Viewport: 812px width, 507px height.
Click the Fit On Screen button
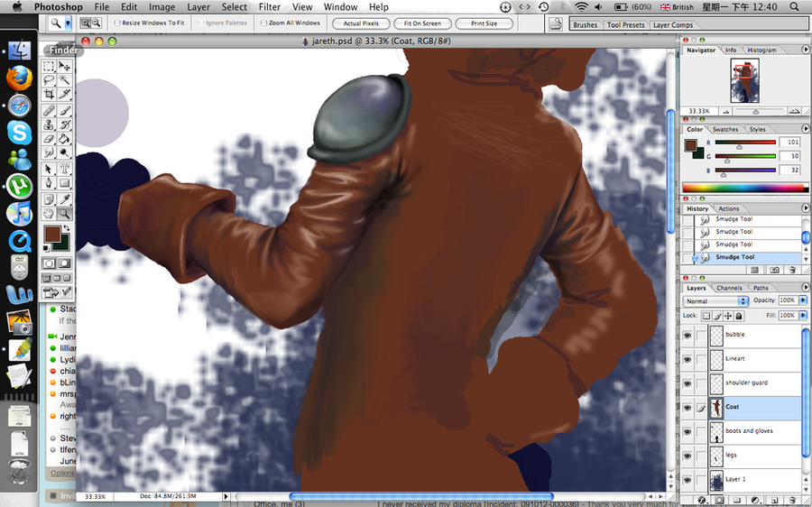click(x=422, y=23)
